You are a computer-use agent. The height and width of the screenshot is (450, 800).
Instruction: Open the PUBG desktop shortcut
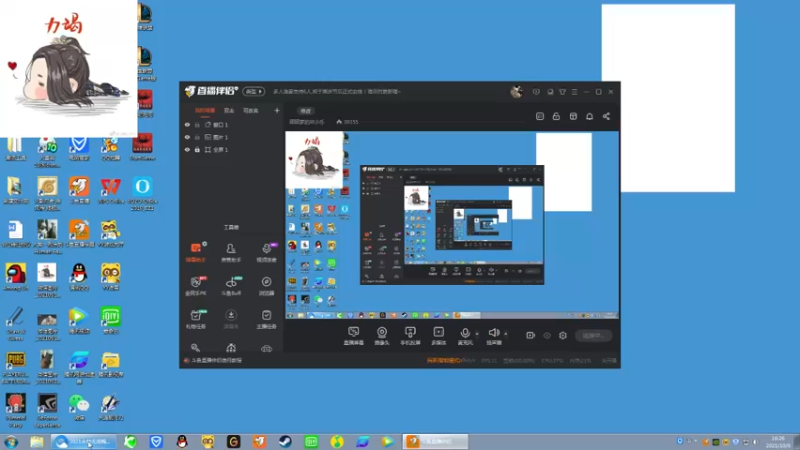tap(16, 366)
